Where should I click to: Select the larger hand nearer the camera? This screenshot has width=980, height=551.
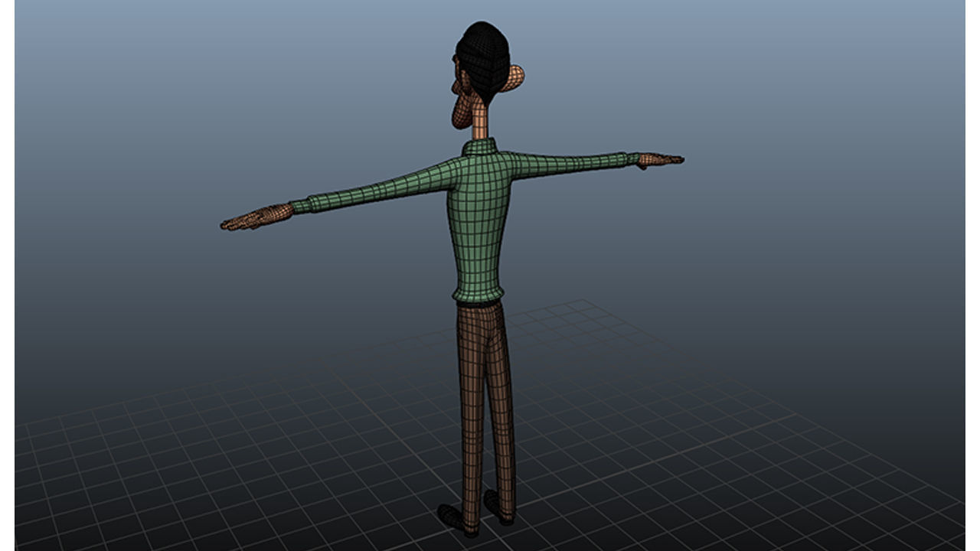tap(256, 218)
